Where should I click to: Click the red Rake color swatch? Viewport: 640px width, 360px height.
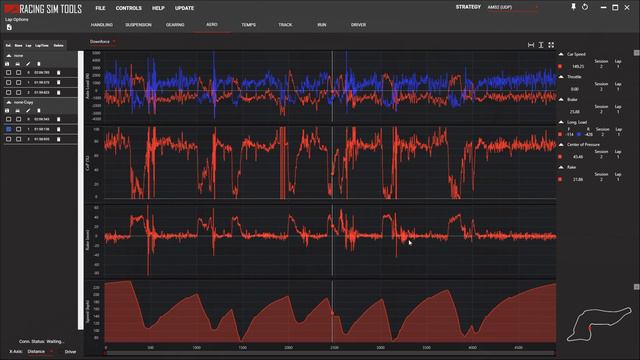tap(560, 179)
